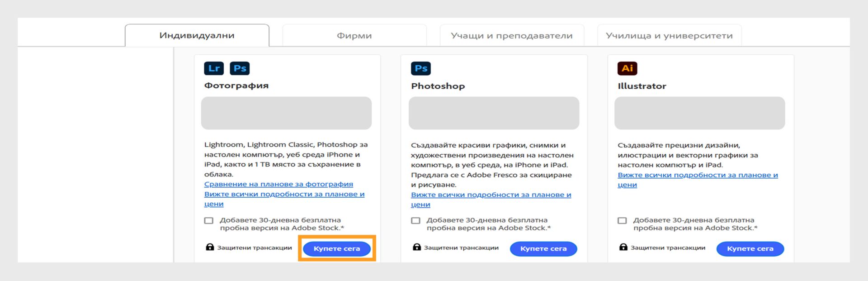Tick Adobe Stock trial checkbox for Illustrator

pyautogui.click(x=622, y=221)
